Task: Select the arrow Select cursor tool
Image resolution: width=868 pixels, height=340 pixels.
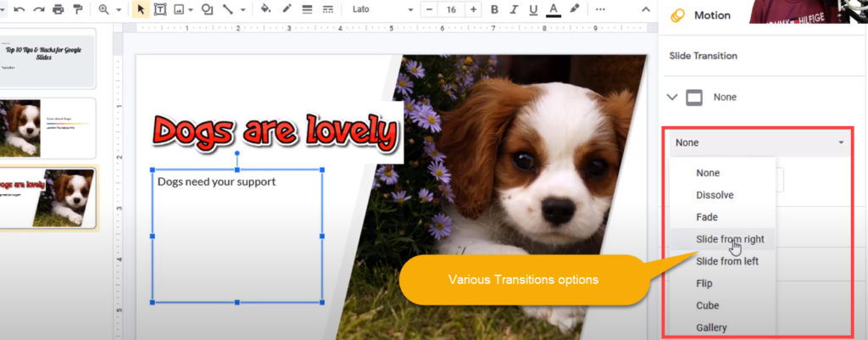Action: pyautogui.click(x=141, y=9)
